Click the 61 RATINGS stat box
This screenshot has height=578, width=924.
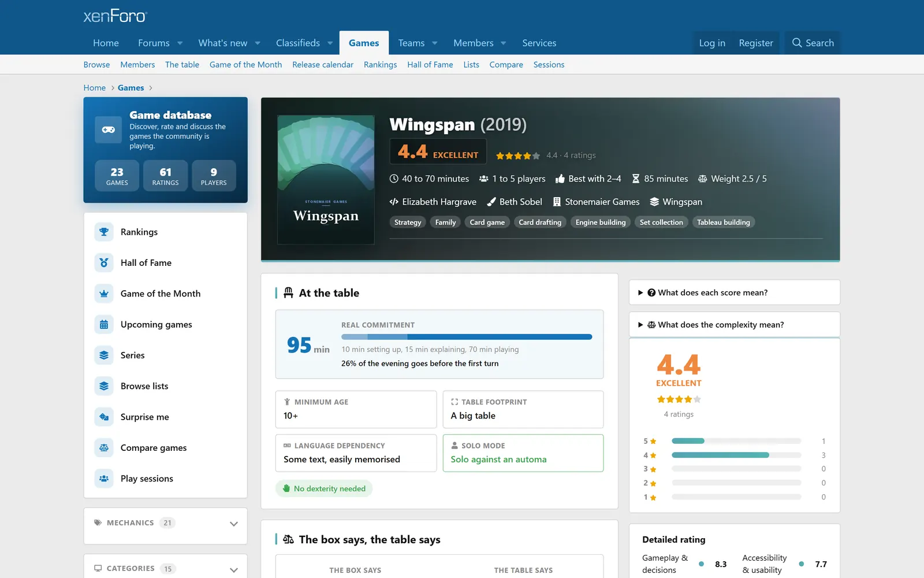[x=166, y=176]
